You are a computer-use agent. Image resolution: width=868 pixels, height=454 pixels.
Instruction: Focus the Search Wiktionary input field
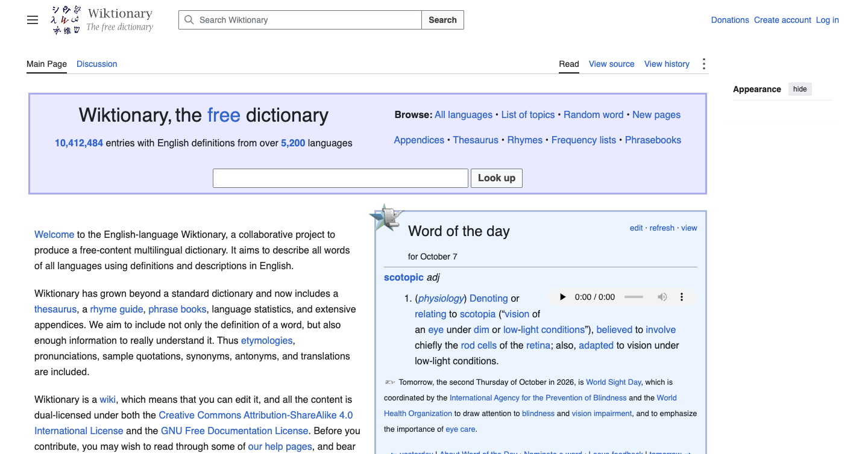pyautogui.click(x=300, y=20)
